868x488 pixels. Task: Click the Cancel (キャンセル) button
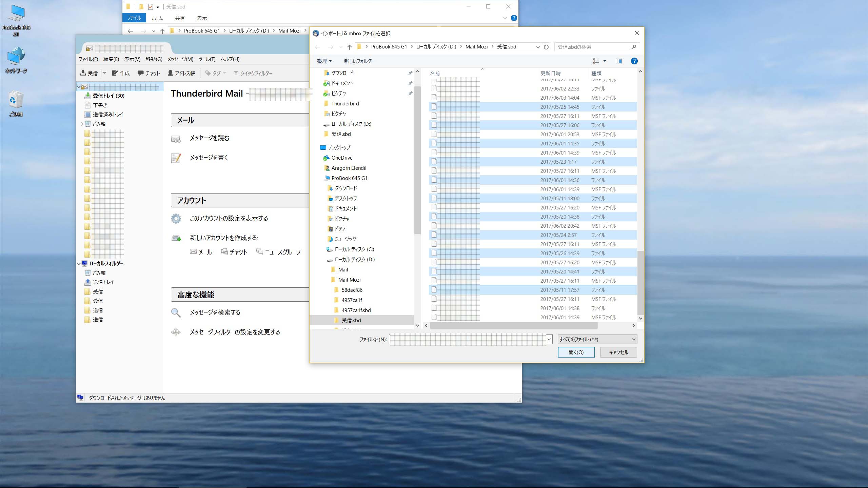tap(618, 352)
